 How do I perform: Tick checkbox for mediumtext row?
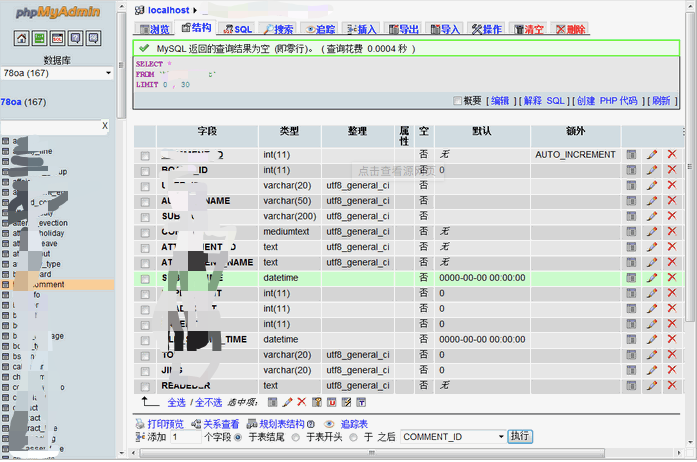click(x=145, y=233)
